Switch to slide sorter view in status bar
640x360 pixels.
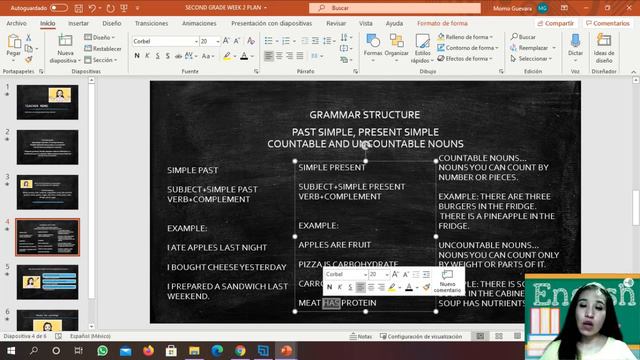pos(499,336)
